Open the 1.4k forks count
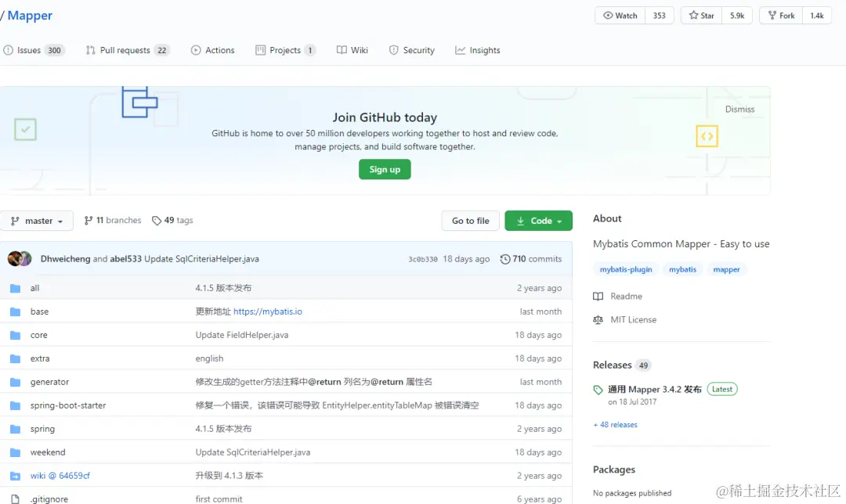846x504 pixels. click(x=817, y=16)
